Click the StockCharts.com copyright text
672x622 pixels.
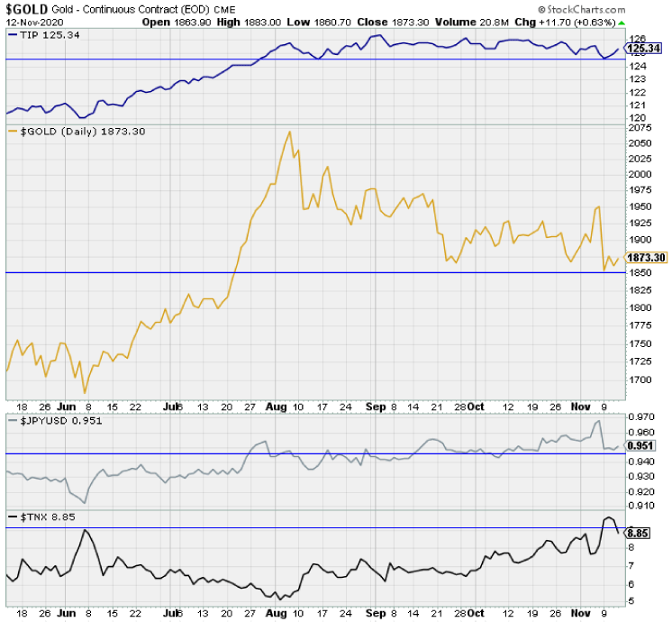pyautogui.click(x=582, y=9)
